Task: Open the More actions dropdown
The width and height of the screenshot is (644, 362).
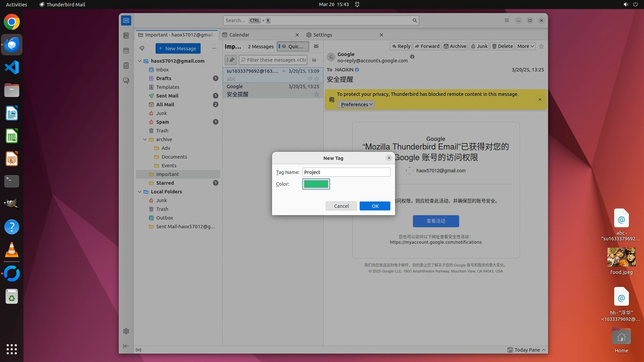Action: tap(525, 46)
